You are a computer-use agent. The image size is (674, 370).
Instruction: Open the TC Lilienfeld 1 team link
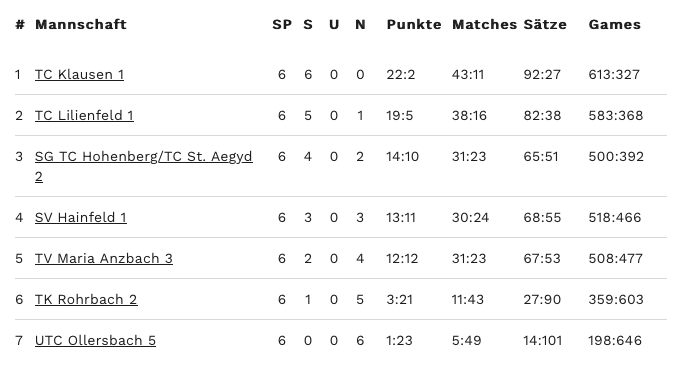point(84,115)
